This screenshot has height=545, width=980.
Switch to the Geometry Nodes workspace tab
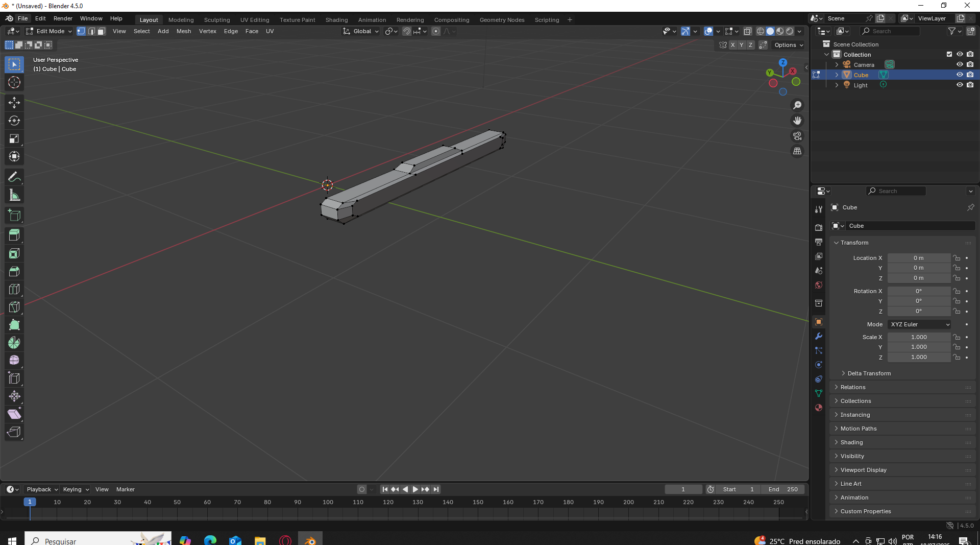(x=502, y=20)
